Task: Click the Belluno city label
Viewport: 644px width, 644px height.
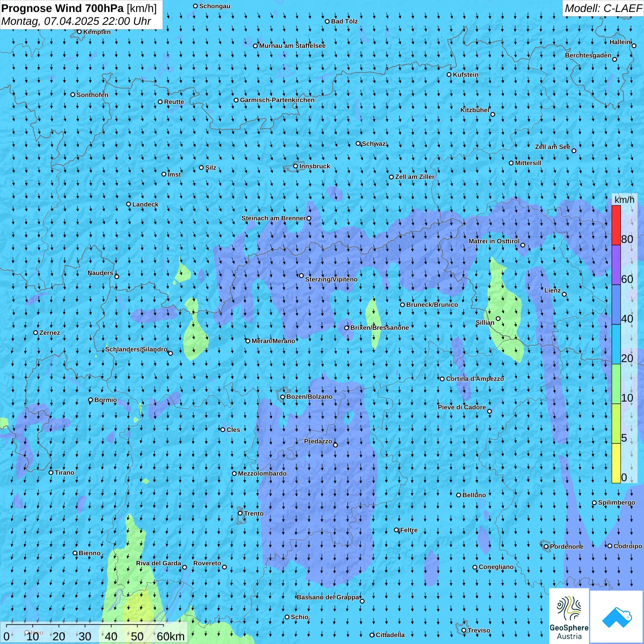Action: click(474, 495)
